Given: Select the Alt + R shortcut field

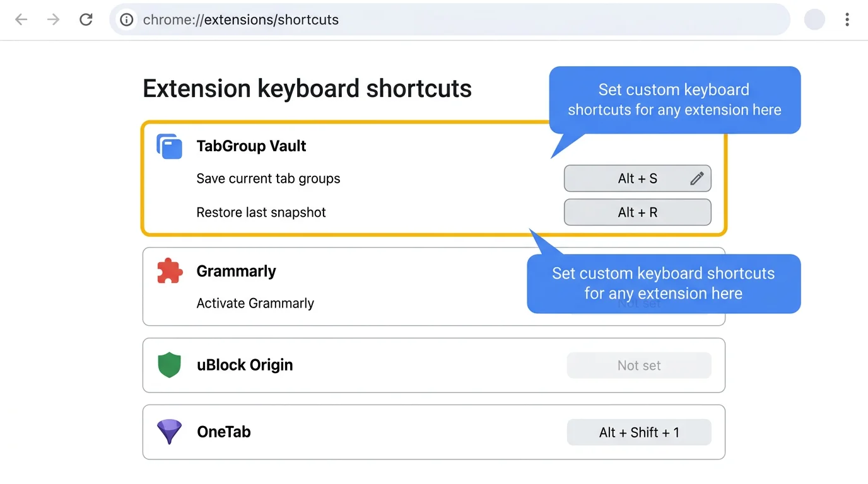Looking at the screenshot, I should click(x=637, y=212).
